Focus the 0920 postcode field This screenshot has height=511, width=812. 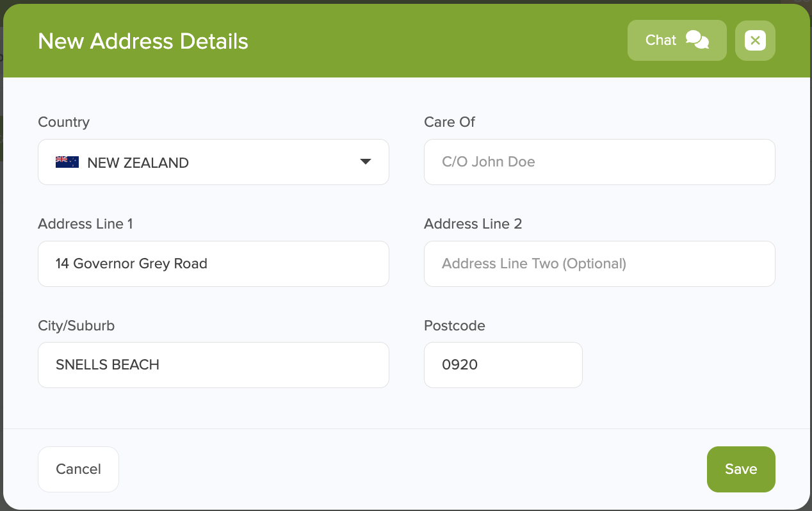[503, 365]
